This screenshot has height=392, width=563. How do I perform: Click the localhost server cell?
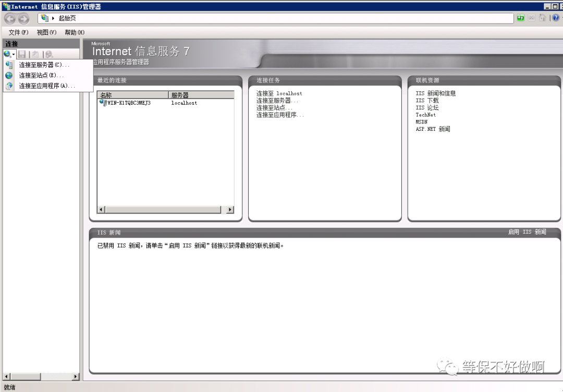tap(184, 103)
